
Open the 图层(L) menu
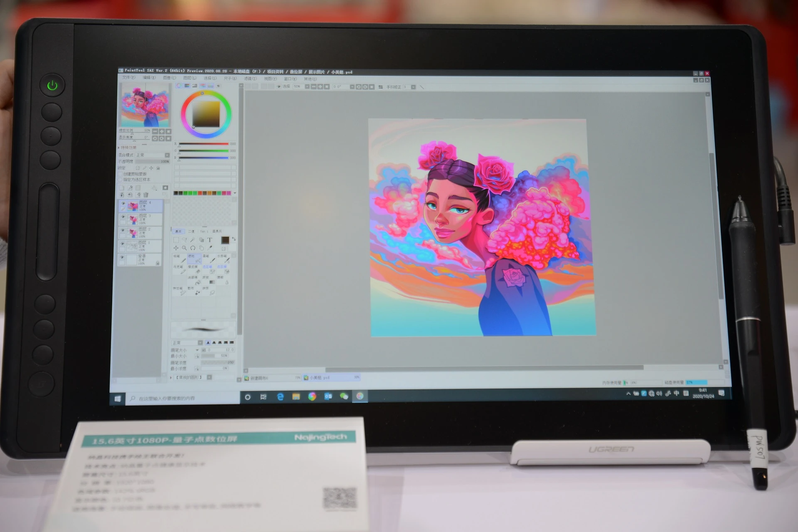pos(190,78)
